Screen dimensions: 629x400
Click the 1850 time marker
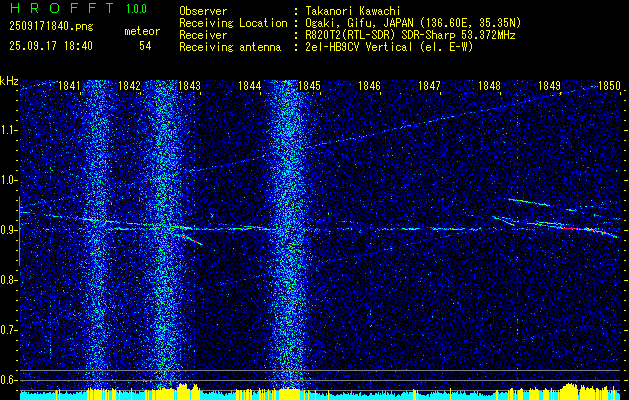click(610, 85)
